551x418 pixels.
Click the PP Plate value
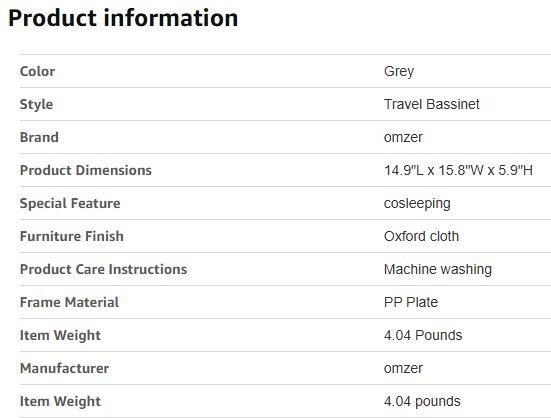pyautogui.click(x=411, y=302)
